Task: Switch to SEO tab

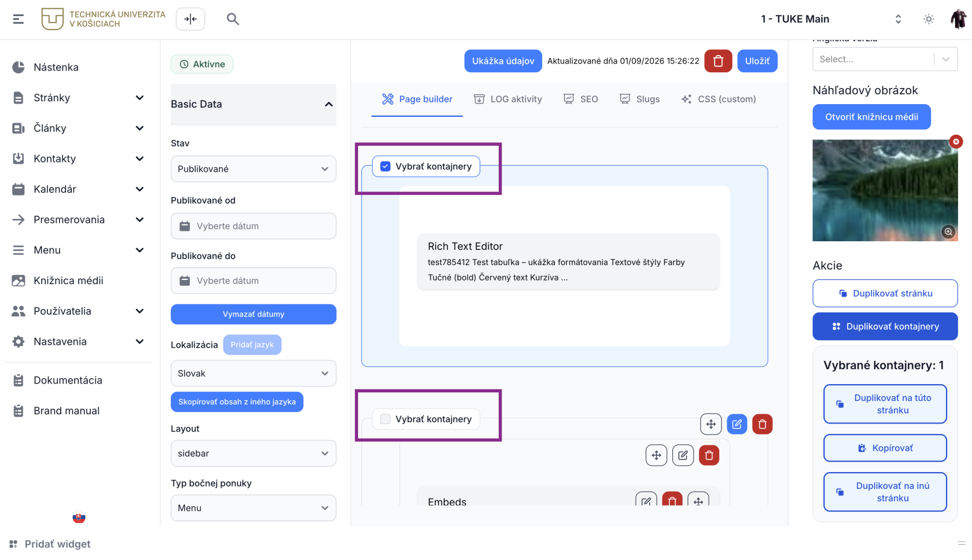Action: pyautogui.click(x=581, y=99)
